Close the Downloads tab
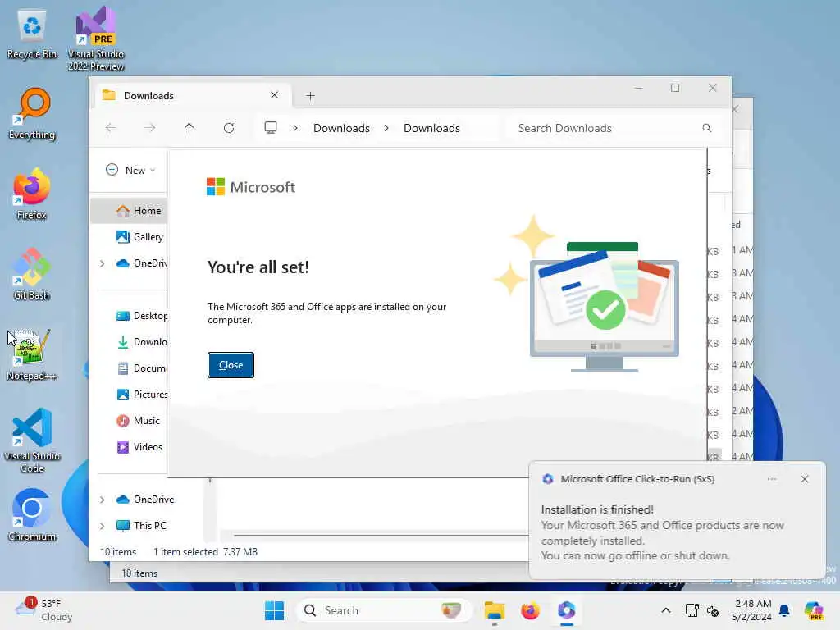 coord(274,95)
